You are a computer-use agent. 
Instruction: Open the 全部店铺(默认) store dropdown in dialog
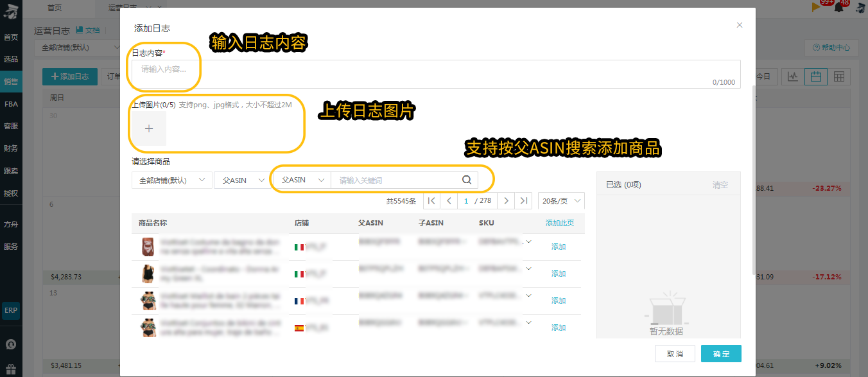point(172,180)
